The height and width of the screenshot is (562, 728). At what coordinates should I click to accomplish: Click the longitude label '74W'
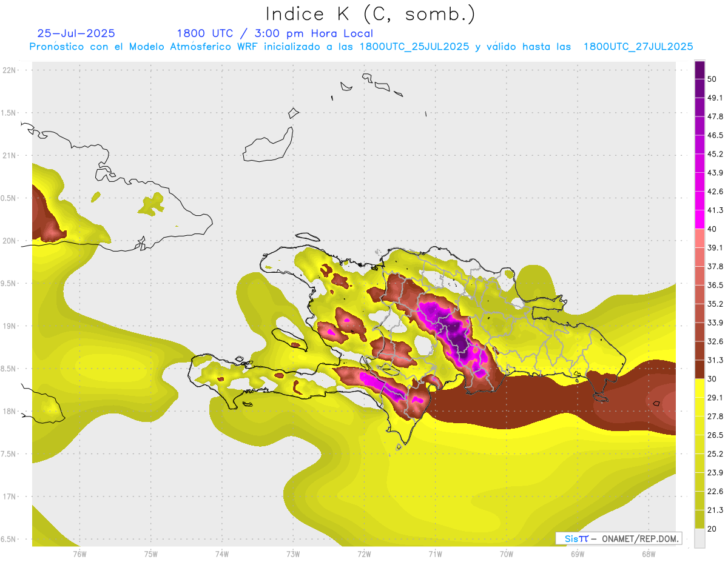(x=222, y=554)
